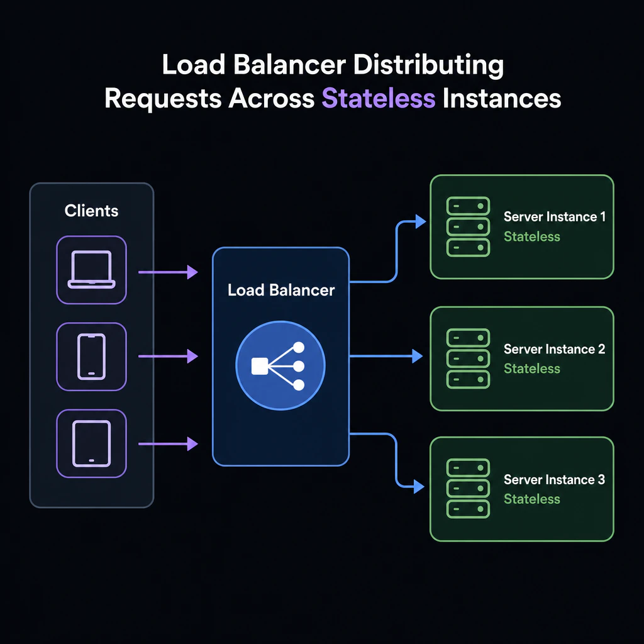Click the Server Instance 2 rack icon
Screen dimensions: 644x644
[468, 358]
